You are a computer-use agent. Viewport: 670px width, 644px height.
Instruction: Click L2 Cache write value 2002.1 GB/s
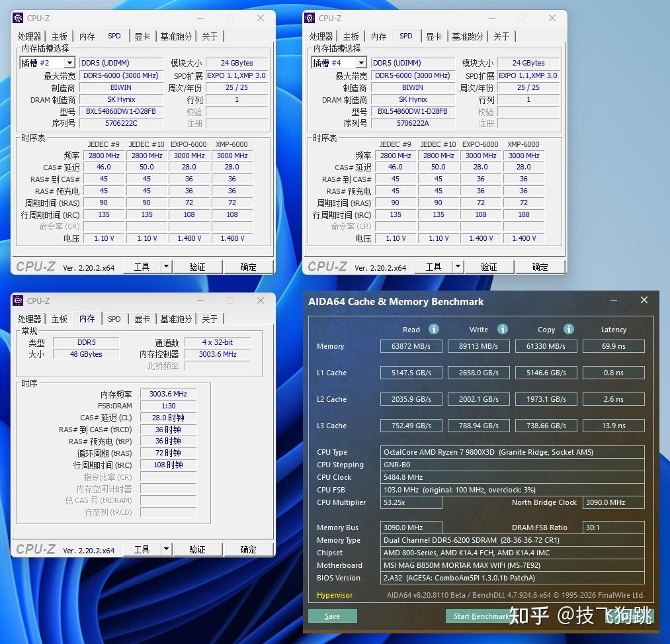tap(479, 399)
